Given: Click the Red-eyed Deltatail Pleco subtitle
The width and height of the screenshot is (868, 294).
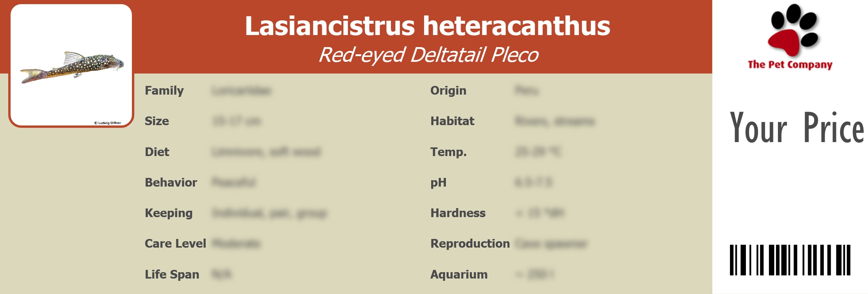Looking at the screenshot, I should coord(429,55).
